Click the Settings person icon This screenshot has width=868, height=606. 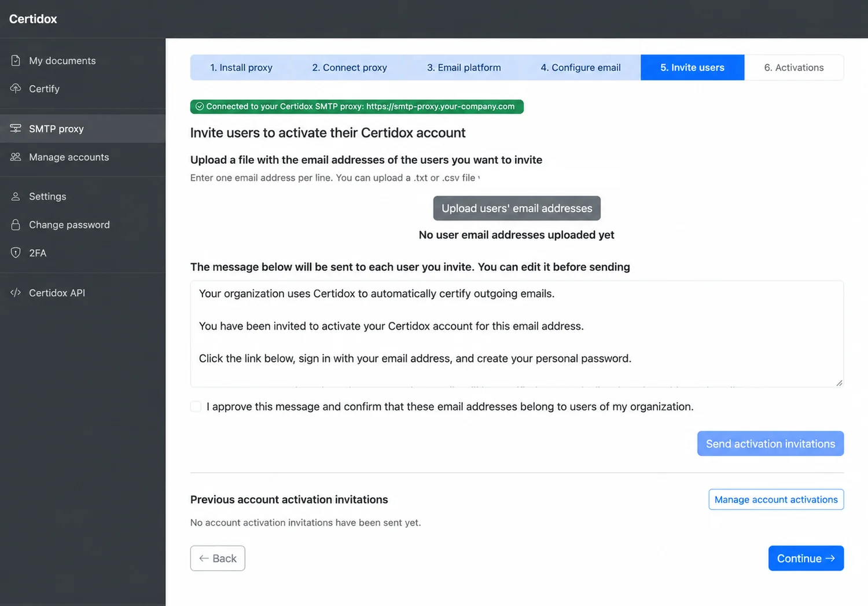[16, 196]
